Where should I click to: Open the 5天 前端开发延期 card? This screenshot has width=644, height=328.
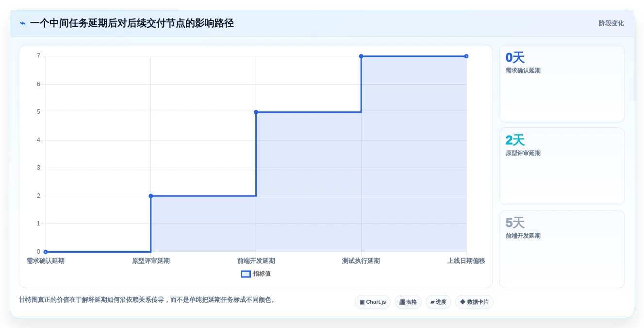point(562,249)
